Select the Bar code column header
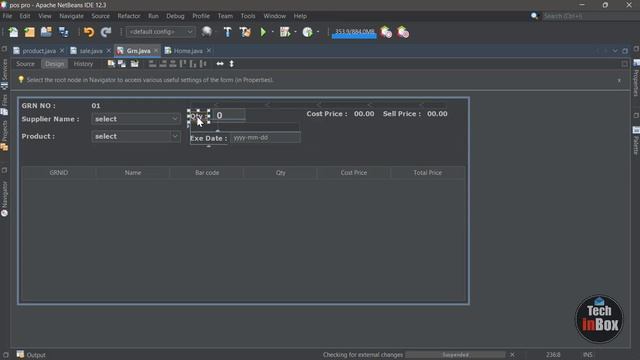This screenshot has height=360, width=640. (x=207, y=173)
